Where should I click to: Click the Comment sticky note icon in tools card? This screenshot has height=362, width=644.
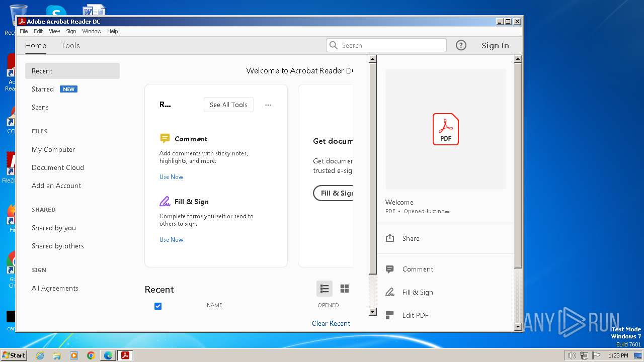[x=165, y=138]
